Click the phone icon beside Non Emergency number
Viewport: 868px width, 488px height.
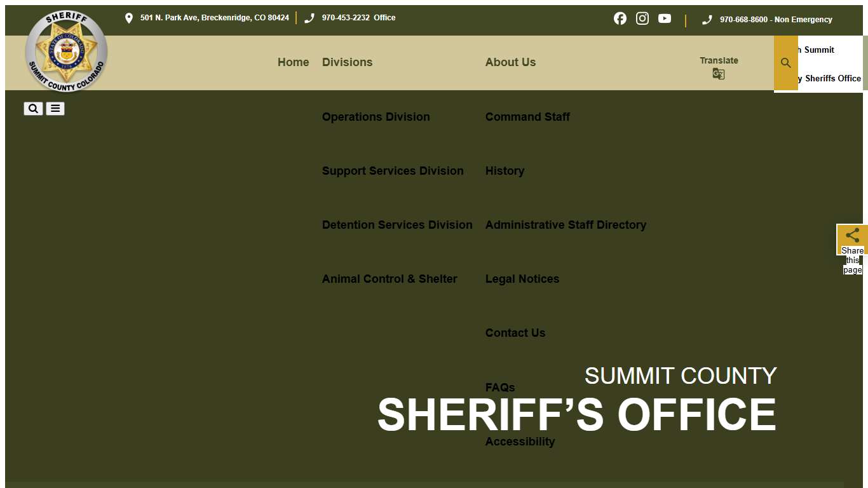(x=707, y=19)
